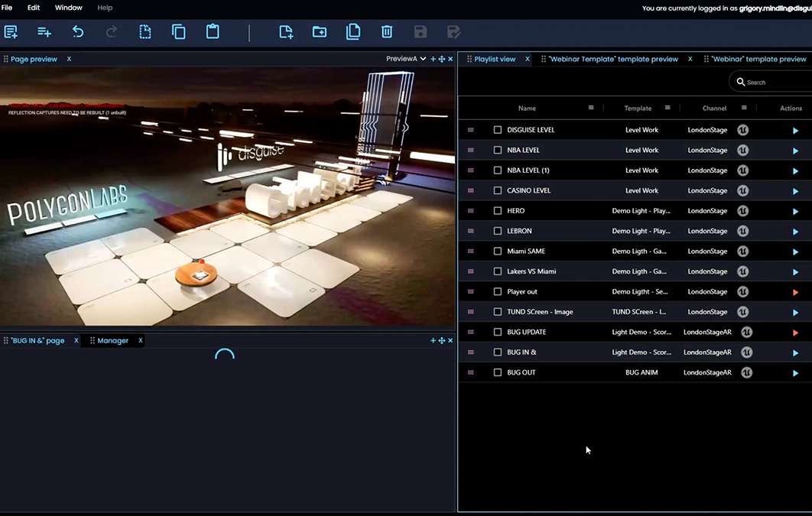Screen dimensions: 812x516
Task: Check the LEBRON checkbox
Action: click(x=498, y=231)
